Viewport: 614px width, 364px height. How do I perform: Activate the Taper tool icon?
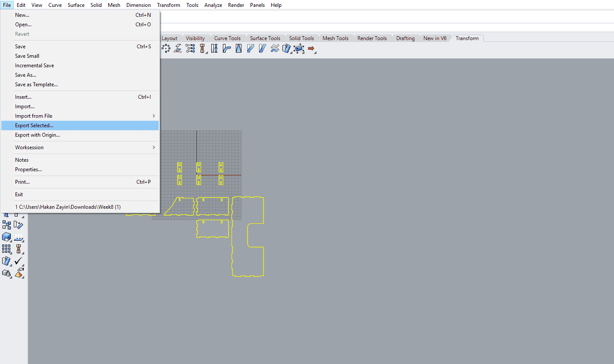pos(238,49)
